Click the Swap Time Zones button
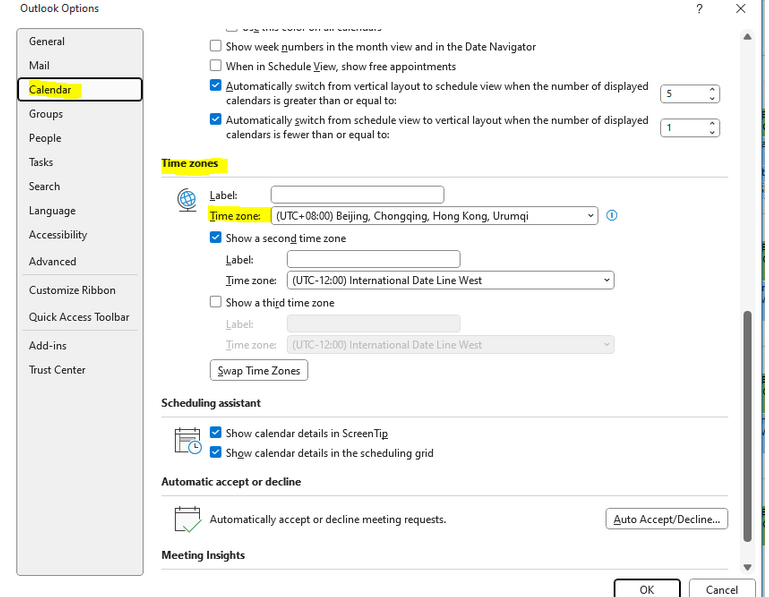The height and width of the screenshot is (597, 769). click(x=259, y=370)
